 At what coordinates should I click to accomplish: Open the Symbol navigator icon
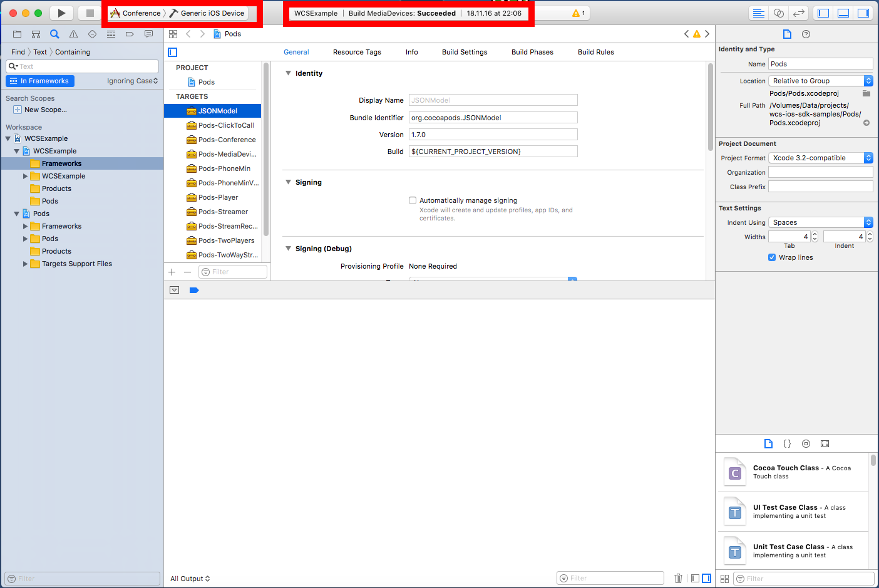[x=36, y=34]
